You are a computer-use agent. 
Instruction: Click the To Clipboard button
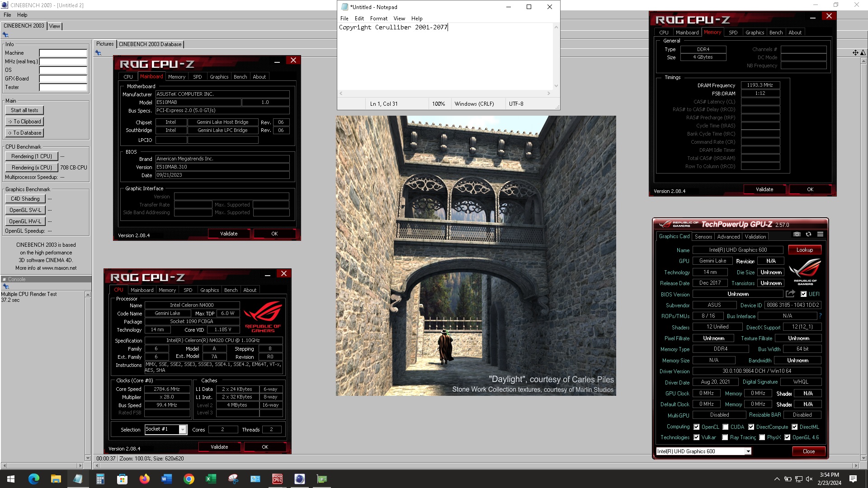24,122
